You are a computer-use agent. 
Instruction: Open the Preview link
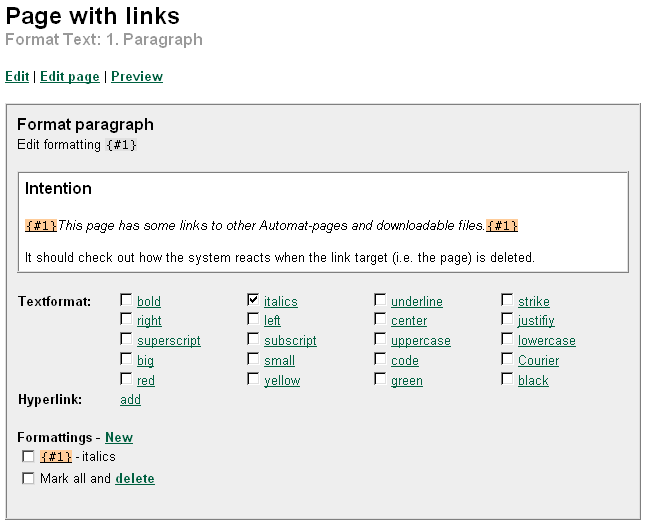[137, 76]
